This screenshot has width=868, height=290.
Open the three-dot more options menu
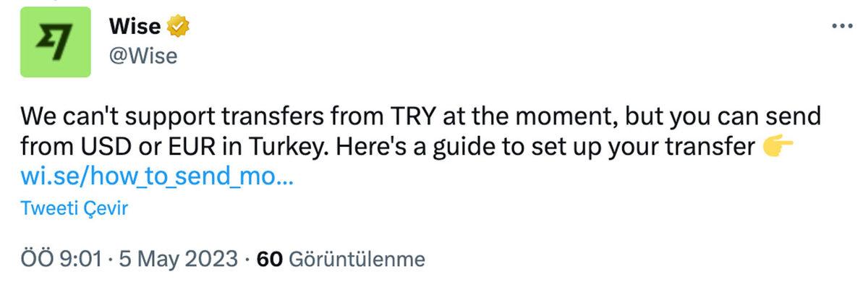point(843,27)
